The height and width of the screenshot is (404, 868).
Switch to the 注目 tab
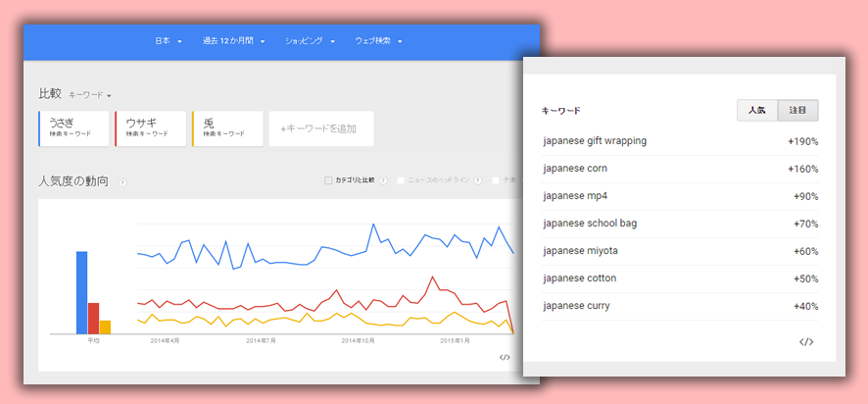(798, 111)
